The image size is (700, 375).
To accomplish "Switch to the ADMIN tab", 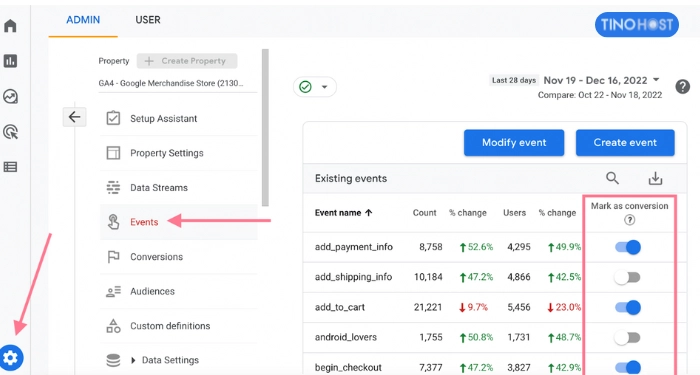I will pyautogui.click(x=83, y=20).
